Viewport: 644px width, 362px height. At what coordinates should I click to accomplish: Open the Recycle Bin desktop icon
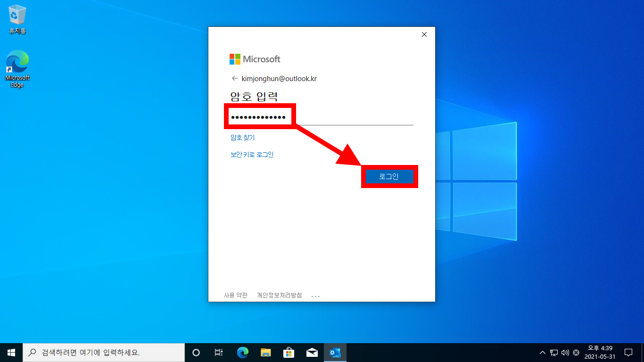(x=17, y=20)
